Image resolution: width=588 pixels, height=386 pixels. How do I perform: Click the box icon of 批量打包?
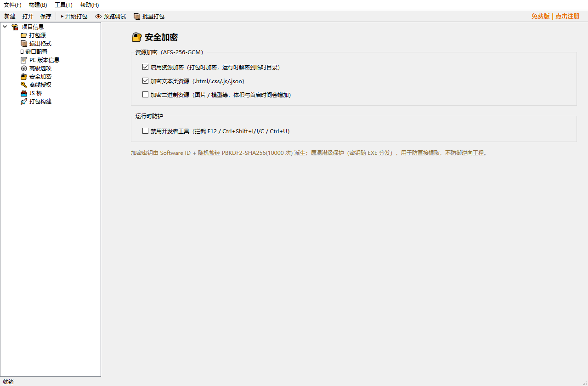pos(137,17)
